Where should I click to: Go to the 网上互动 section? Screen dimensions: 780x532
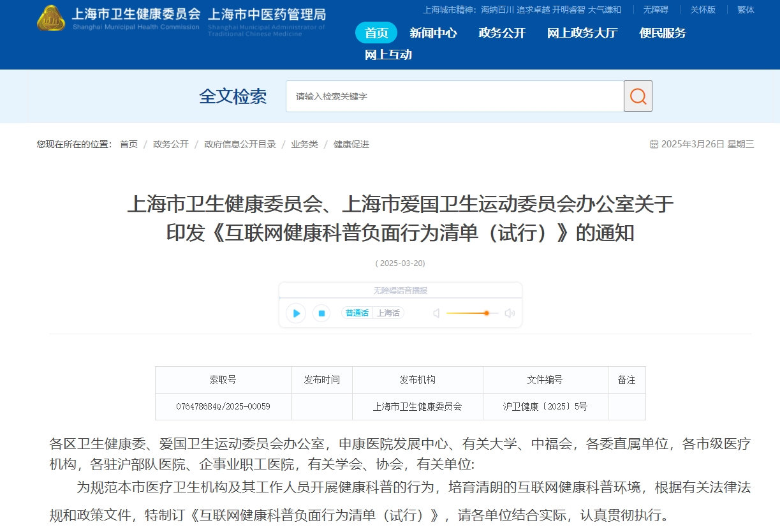[x=388, y=55]
